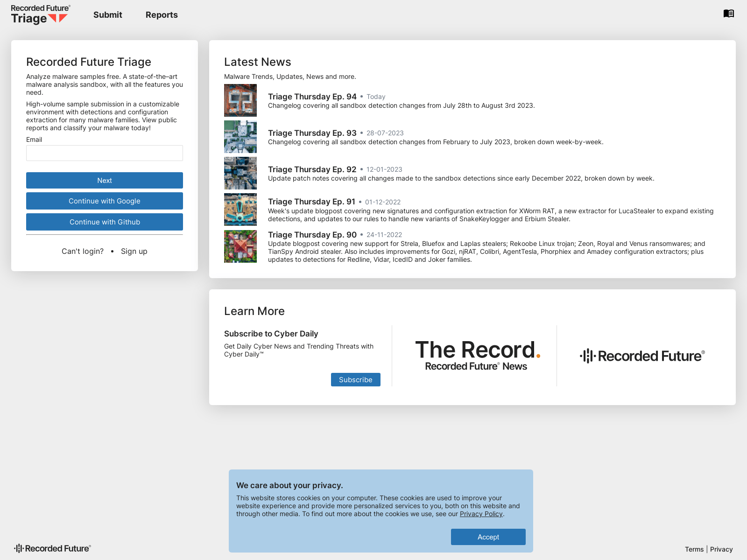Open the Submit menu item

pyautogui.click(x=108, y=15)
